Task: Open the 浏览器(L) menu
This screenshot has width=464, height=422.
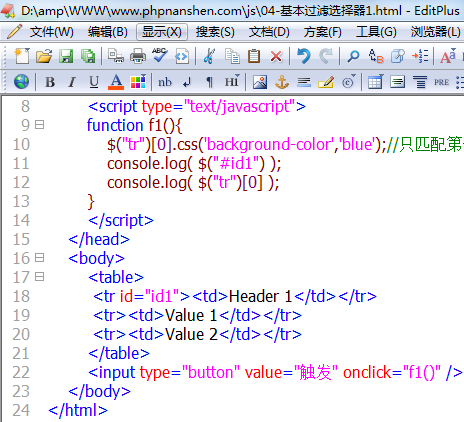Action: coord(436,32)
